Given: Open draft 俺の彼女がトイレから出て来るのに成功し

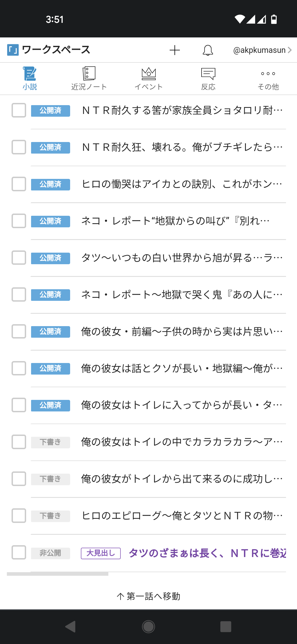Looking at the screenshot, I should 182,479.
